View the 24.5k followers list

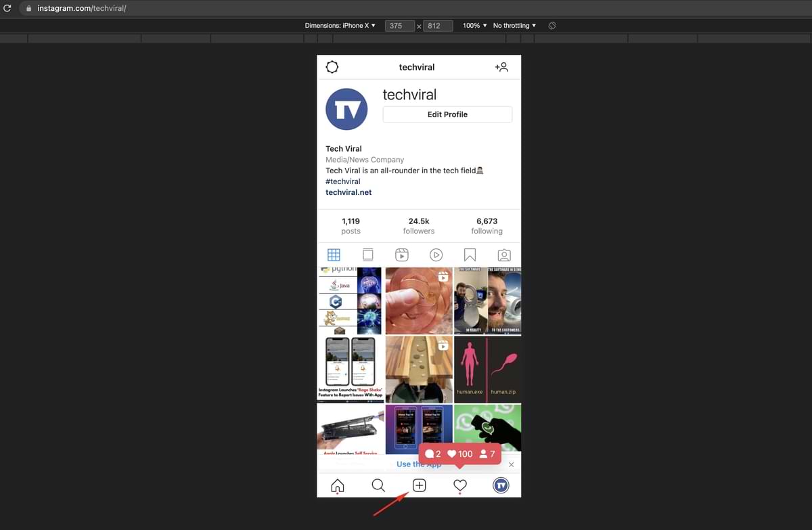coord(419,226)
